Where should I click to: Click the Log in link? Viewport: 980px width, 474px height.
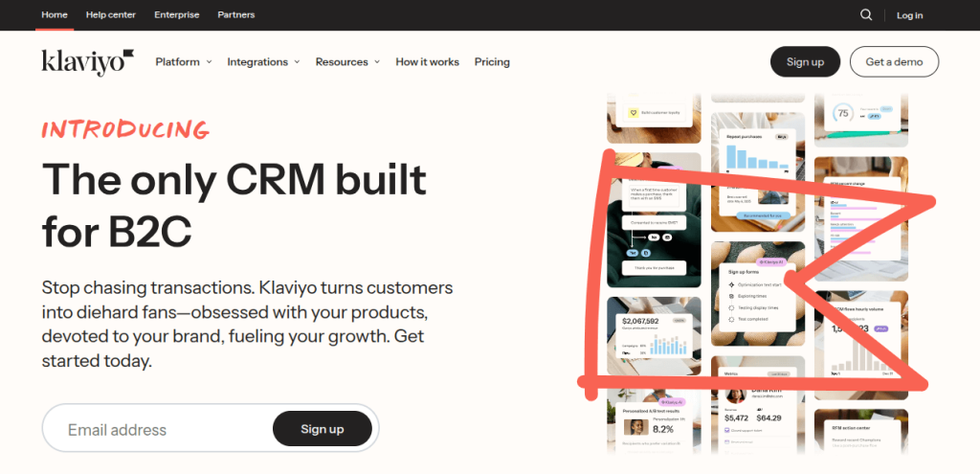coord(910,15)
